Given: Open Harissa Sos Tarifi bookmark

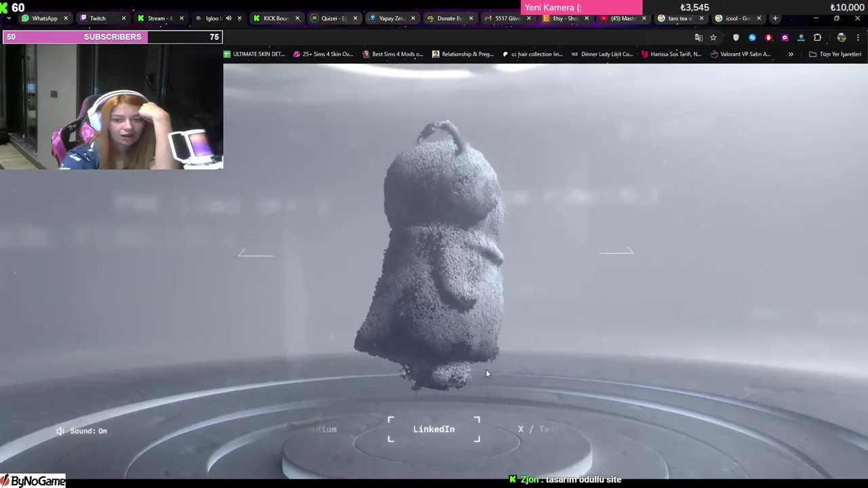Looking at the screenshot, I should [671, 54].
